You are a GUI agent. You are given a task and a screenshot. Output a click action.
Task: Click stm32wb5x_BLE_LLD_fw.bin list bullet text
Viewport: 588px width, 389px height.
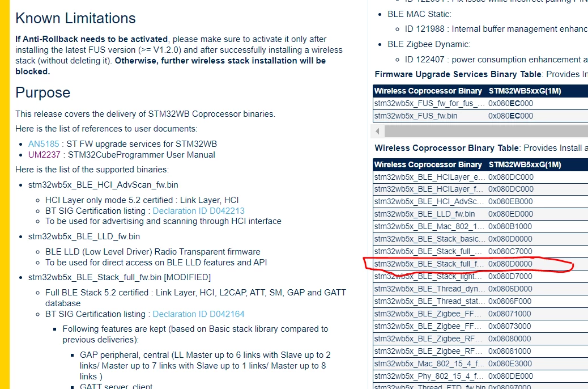click(84, 236)
